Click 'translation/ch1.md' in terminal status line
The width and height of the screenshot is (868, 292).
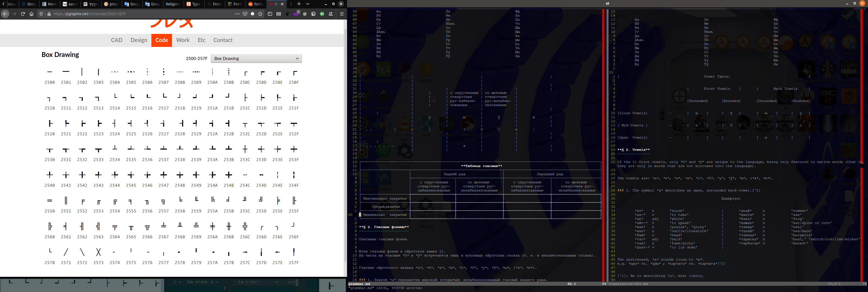coord(628,284)
